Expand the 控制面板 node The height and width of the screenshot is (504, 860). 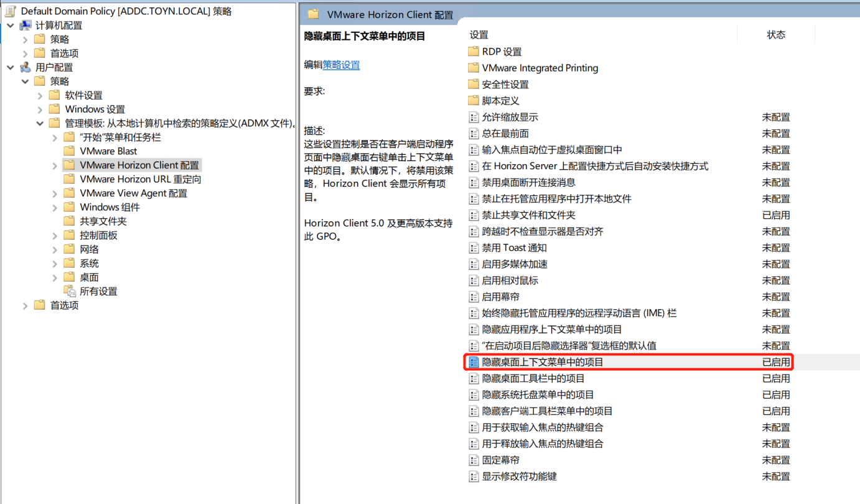tap(55, 235)
